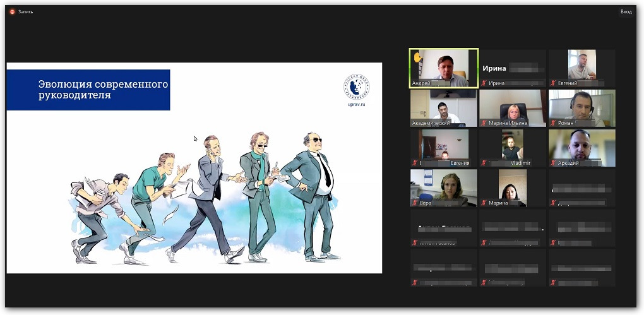
Task: Click the muted microphone icon next to Ирина
Action: 484,83
